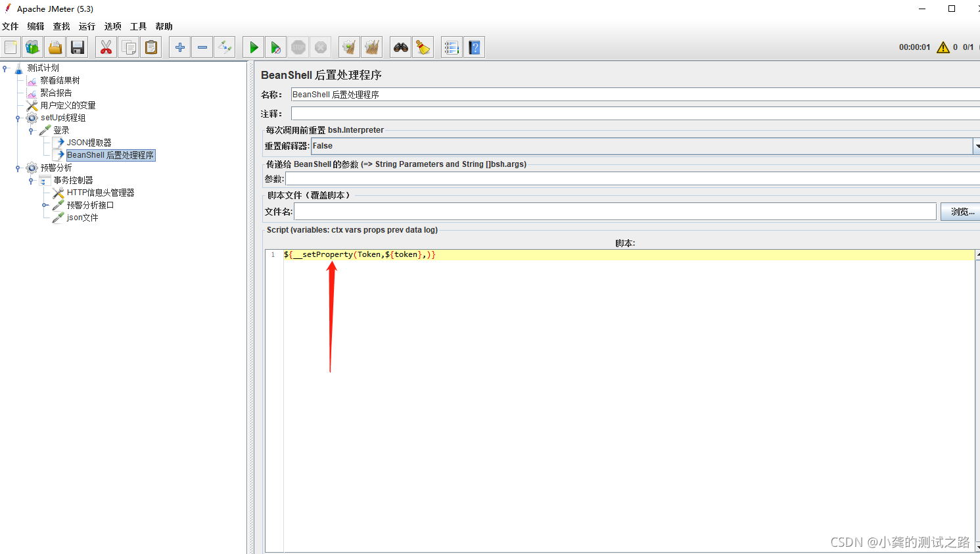Start the test with green play icon
This screenshot has height=554, width=980.
(x=253, y=47)
